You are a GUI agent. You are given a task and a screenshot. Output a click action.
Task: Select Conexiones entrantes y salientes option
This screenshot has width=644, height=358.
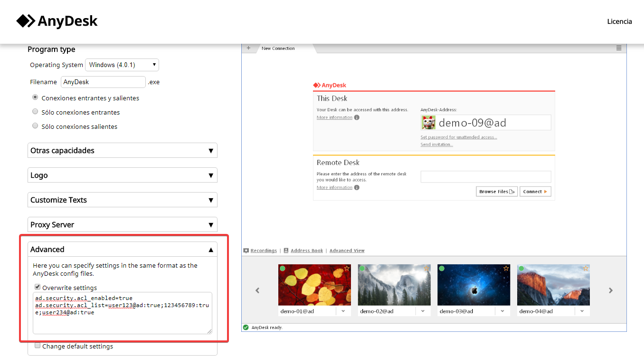35,97
